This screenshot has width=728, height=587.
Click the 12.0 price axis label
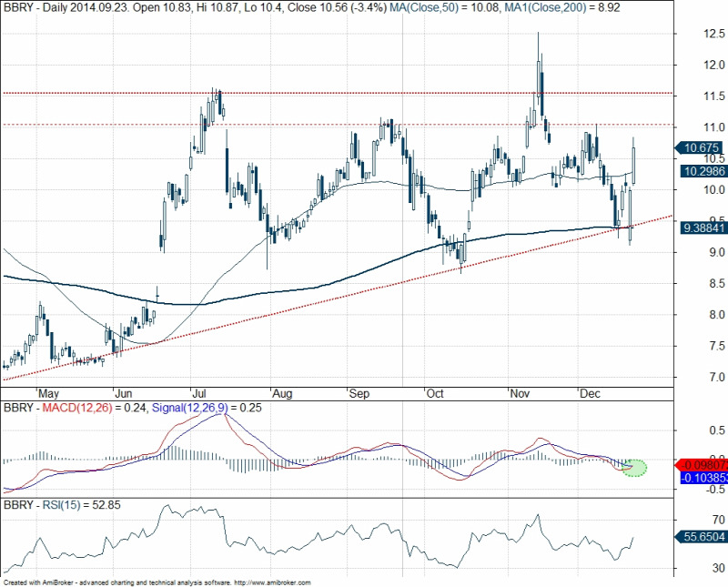click(x=714, y=65)
